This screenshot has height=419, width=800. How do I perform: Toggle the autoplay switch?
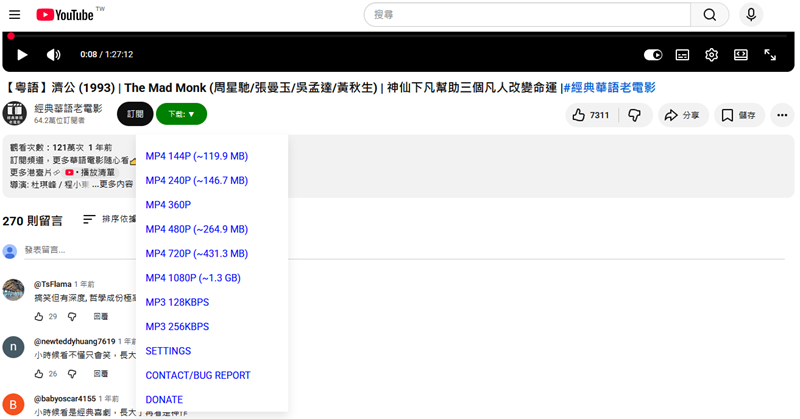tap(653, 55)
